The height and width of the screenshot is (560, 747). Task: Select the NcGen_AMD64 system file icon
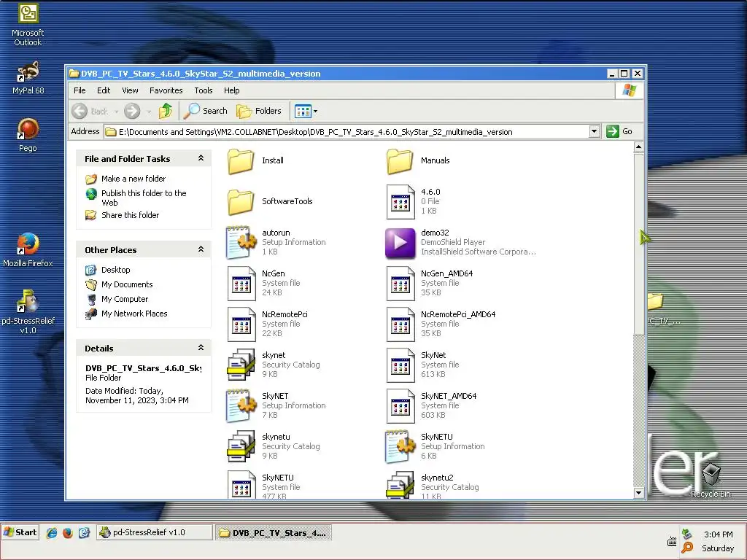[x=400, y=284]
